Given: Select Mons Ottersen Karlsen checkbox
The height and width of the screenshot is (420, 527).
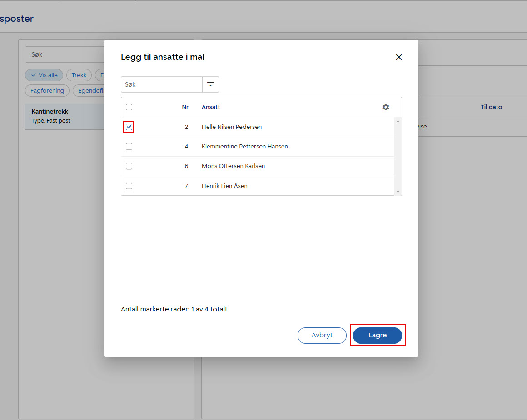Looking at the screenshot, I should click(x=129, y=166).
